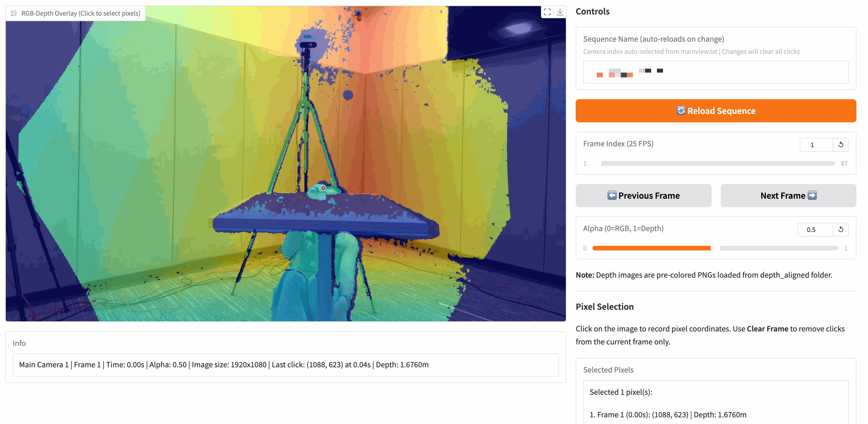Advance to Next Frame
The image size is (868, 424).
click(788, 196)
